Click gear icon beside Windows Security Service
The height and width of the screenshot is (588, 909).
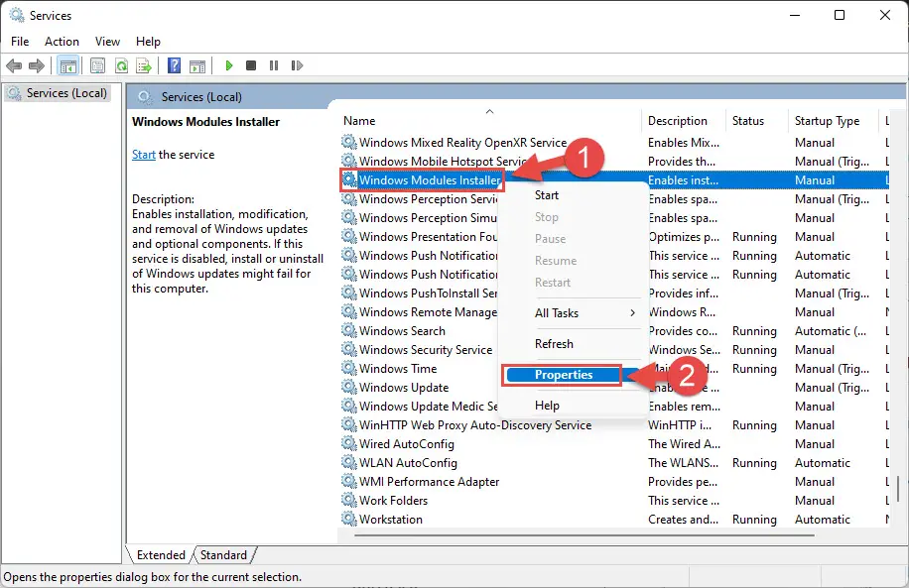(x=349, y=349)
